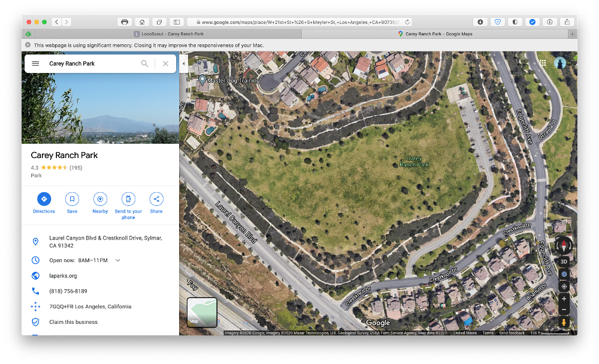Open the Terms link on the map footer
The image size is (599, 364).
pyautogui.click(x=488, y=333)
